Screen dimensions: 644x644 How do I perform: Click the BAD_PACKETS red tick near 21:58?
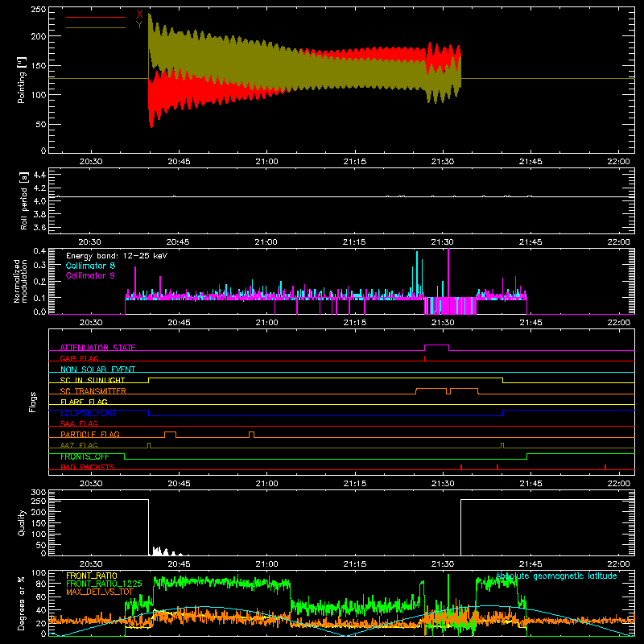coord(605,467)
